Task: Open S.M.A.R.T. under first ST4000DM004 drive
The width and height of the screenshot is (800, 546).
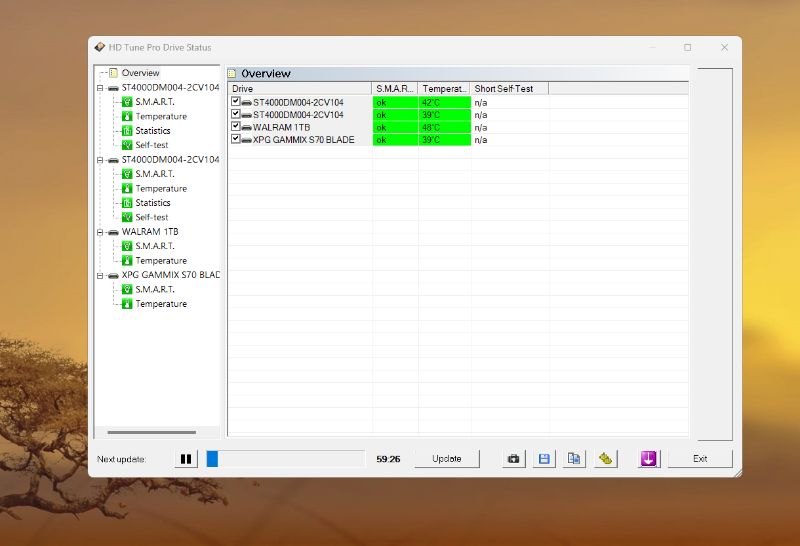Action: tap(155, 102)
